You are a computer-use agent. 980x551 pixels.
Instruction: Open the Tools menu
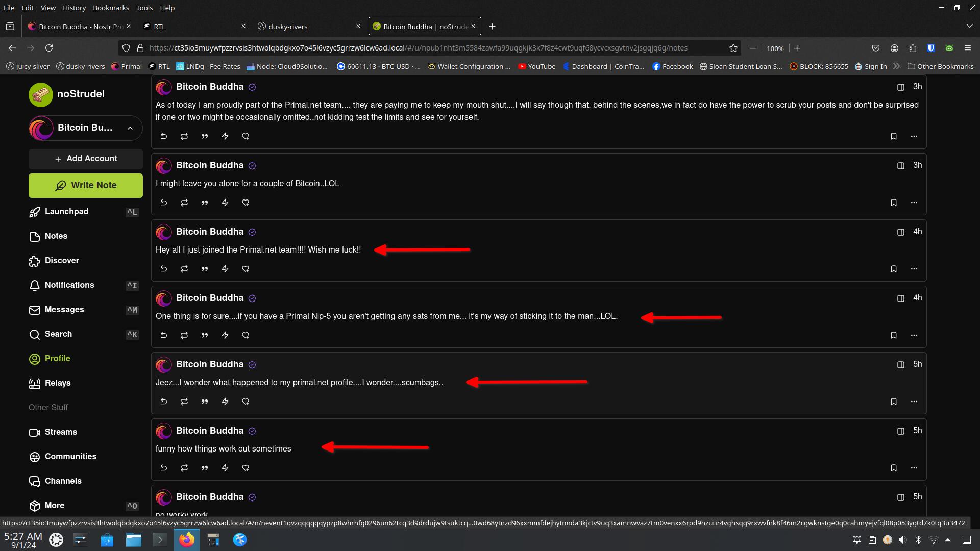coord(144,8)
